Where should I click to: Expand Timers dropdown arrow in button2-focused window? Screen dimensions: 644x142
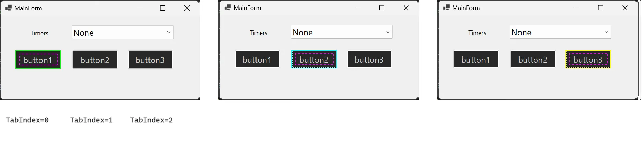click(x=388, y=32)
